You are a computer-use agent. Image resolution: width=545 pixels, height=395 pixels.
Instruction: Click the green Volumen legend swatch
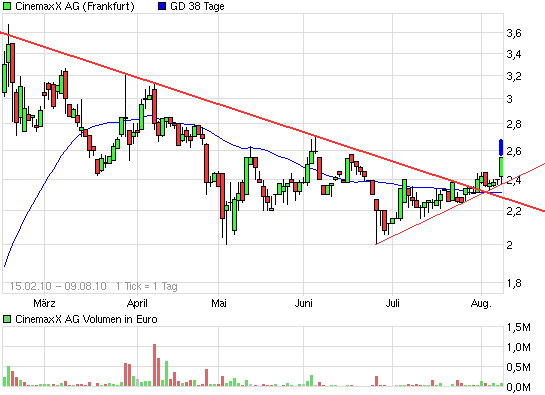7,319
